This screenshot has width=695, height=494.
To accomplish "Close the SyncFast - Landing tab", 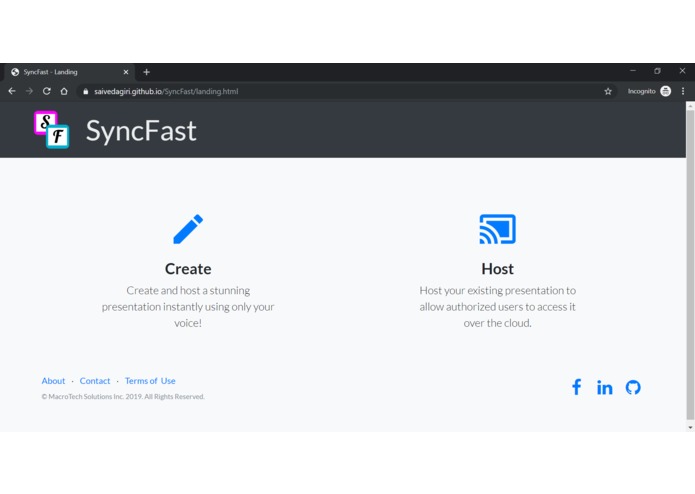I will point(126,72).
